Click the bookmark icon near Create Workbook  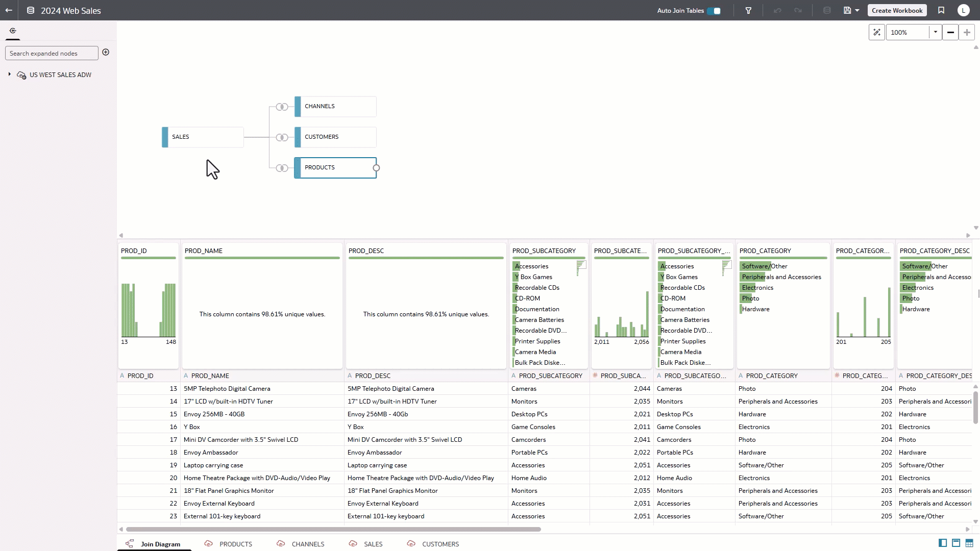pyautogui.click(x=941, y=10)
